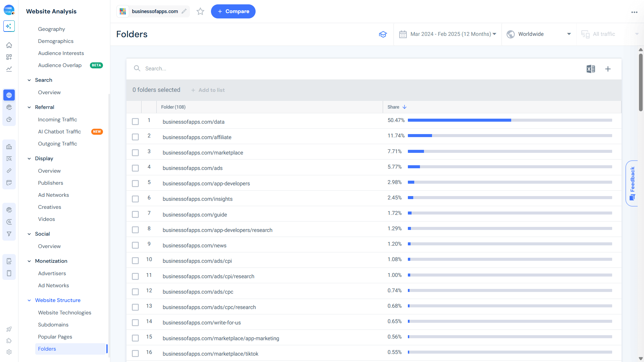The width and height of the screenshot is (644, 362).
Task: Click the page vertical scrollbar thumb
Action: [x=641, y=82]
